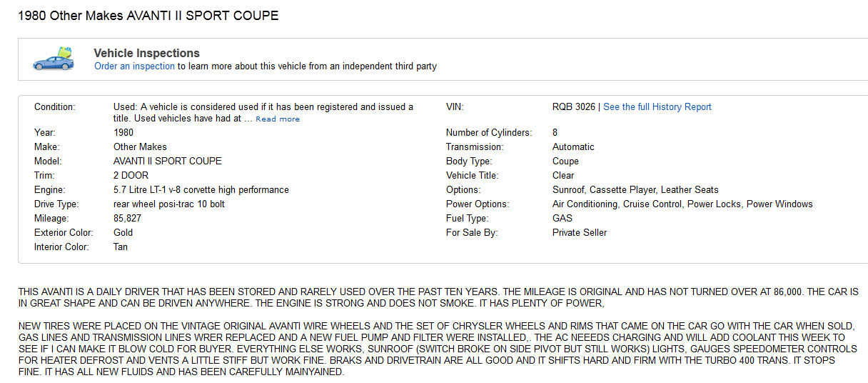The height and width of the screenshot is (383, 868).
Task: Click the Interior Color value Tan
Action: (x=121, y=247)
